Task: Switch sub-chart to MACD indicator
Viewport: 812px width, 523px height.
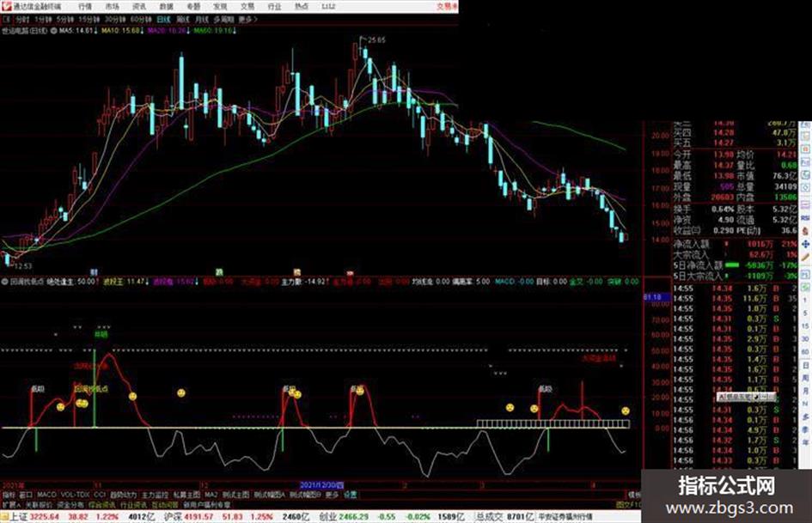Action: click(46, 495)
